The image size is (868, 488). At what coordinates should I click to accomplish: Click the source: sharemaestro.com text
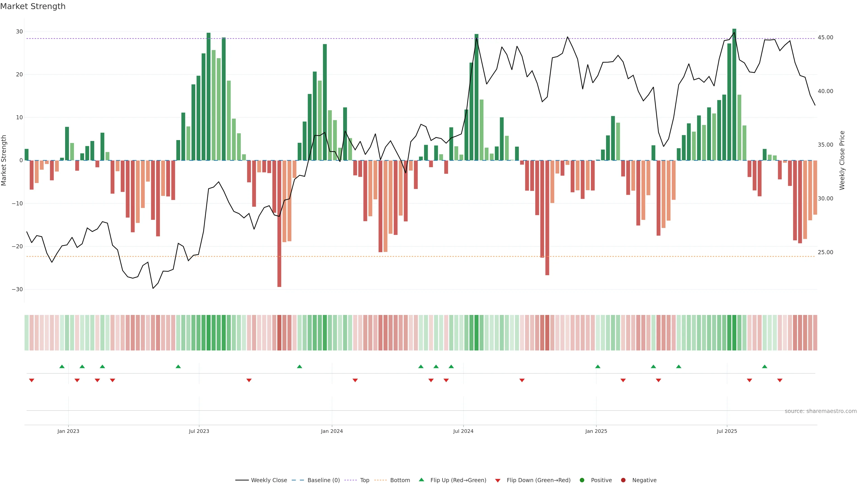point(821,411)
